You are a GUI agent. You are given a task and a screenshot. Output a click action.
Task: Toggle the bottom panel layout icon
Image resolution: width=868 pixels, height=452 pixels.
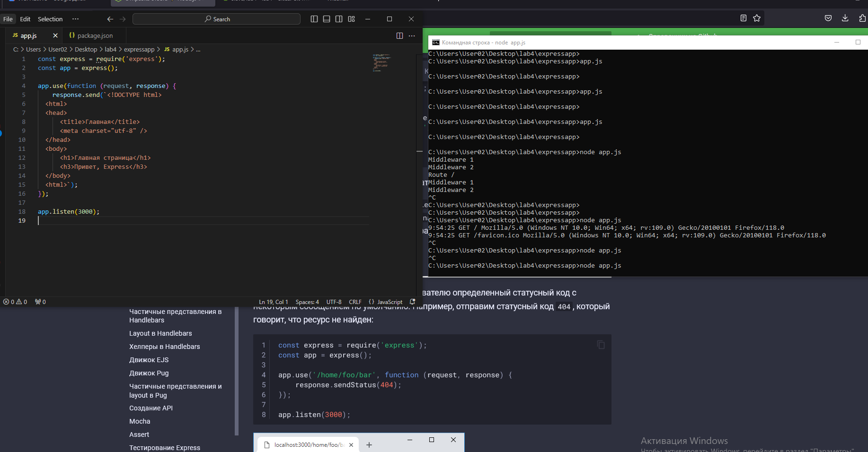coord(327,19)
